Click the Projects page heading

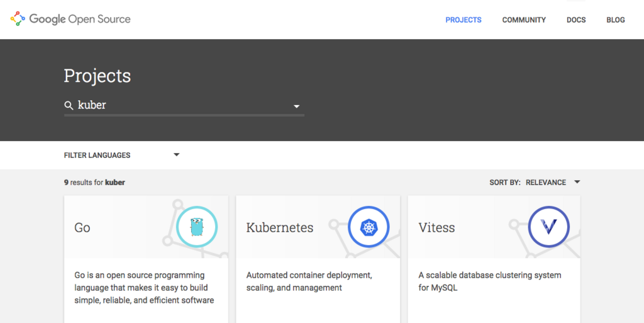pyautogui.click(x=97, y=76)
